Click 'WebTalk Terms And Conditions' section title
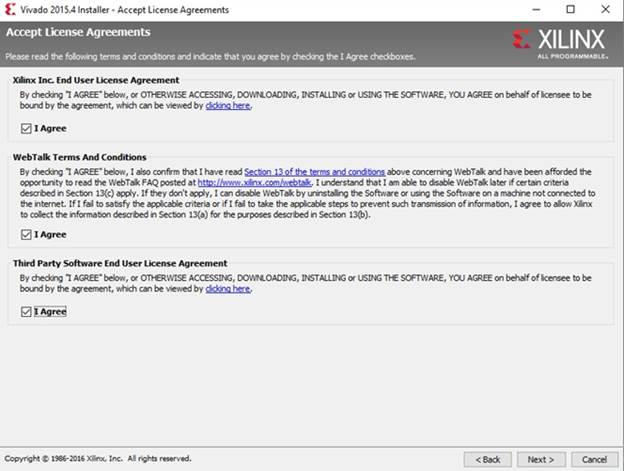The width and height of the screenshot is (624, 471). point(80,157)
